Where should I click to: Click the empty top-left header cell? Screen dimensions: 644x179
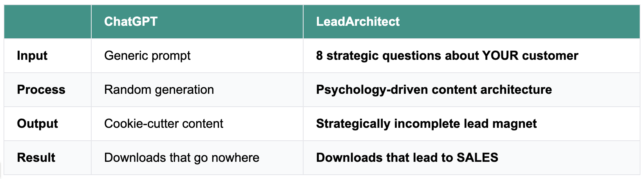pos(47,21)
